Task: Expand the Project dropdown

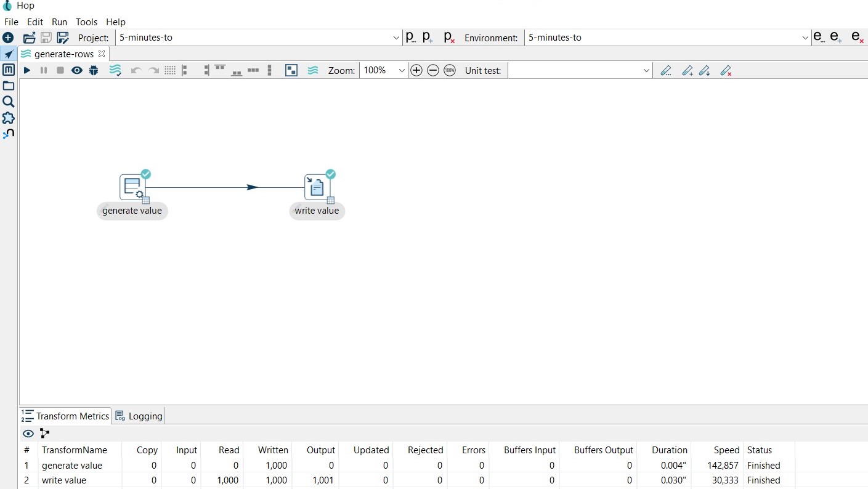Action: click(x=396, y=38)
